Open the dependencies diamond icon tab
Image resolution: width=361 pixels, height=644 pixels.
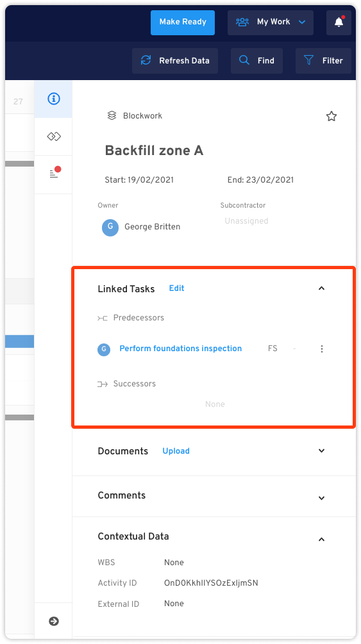tap(53, 136)
